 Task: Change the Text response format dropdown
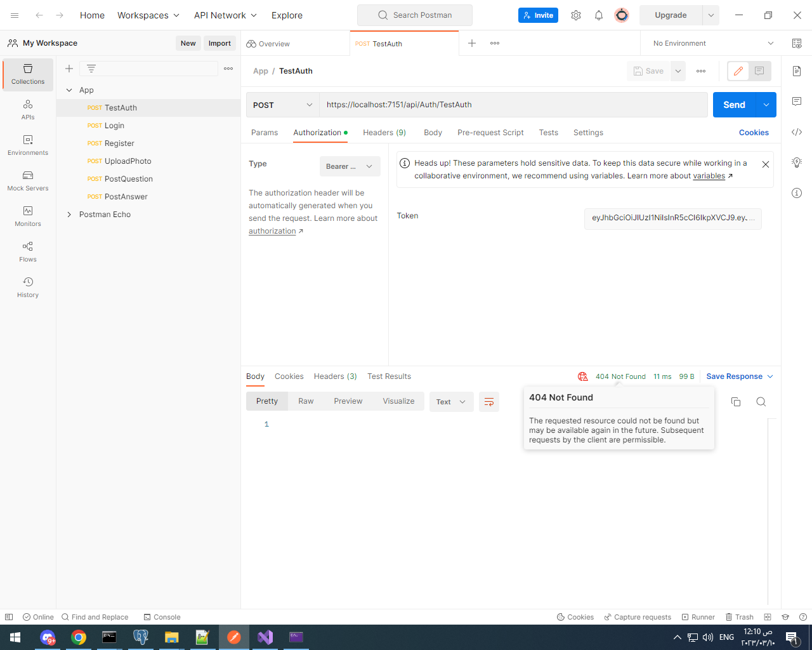452,402
